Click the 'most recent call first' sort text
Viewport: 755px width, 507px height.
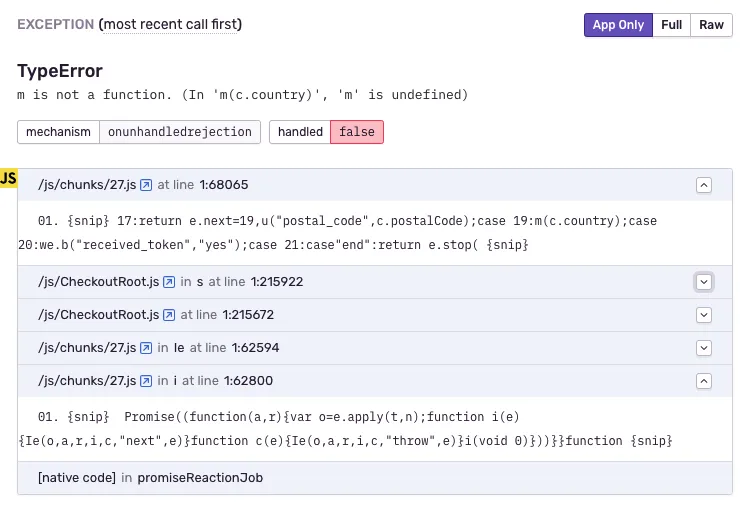click(x=170, y=24)
